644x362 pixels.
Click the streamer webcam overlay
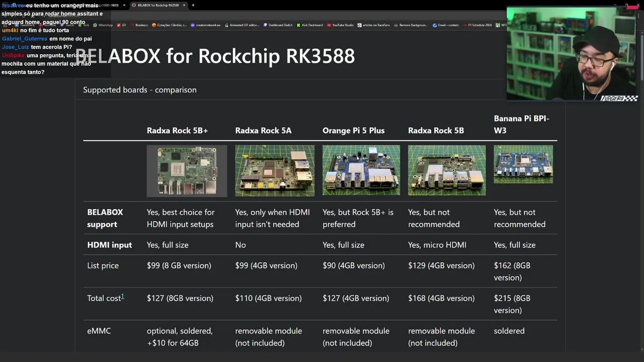(572, 54)
